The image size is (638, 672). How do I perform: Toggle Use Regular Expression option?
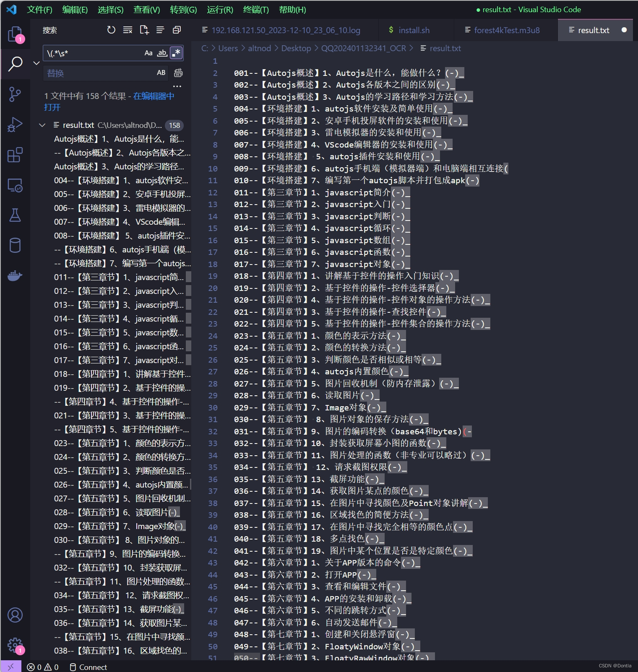tap(177, 53)
